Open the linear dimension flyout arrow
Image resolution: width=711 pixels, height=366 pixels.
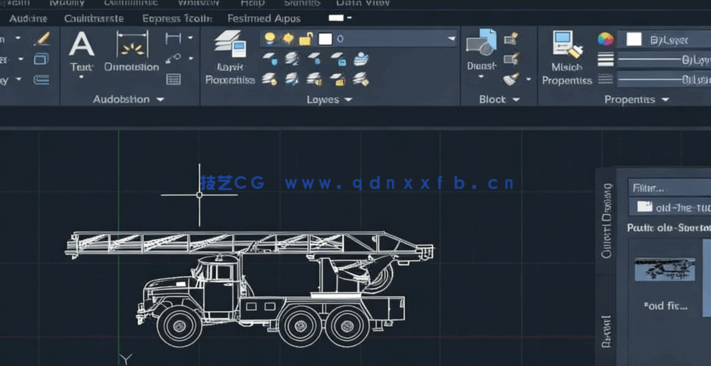click(190, 38)
